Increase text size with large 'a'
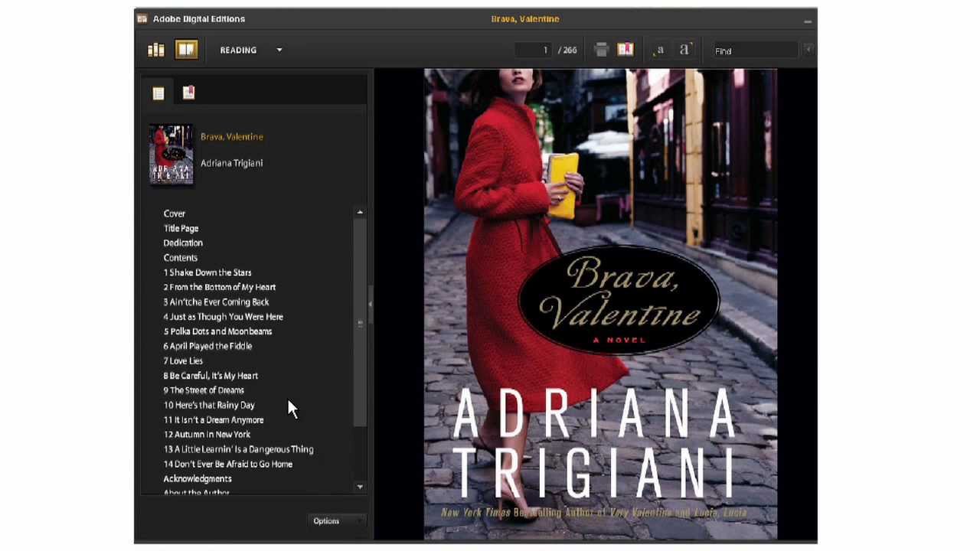980x551 pixels. point(684,50)
